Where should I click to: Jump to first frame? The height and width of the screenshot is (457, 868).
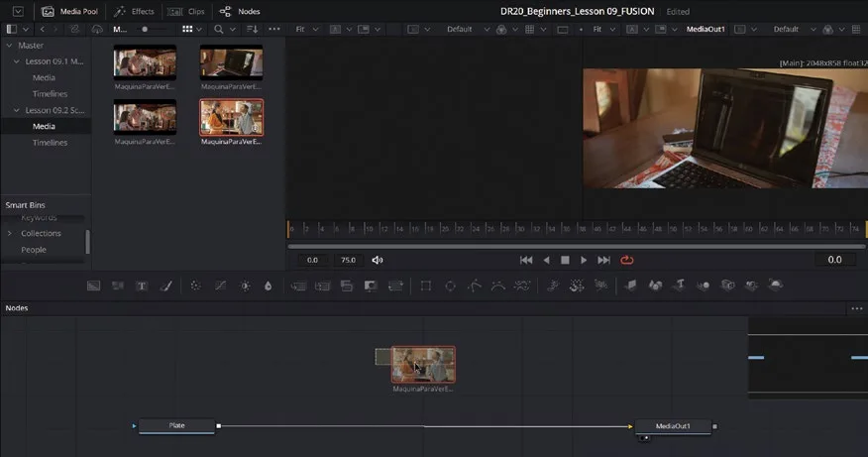526,260
